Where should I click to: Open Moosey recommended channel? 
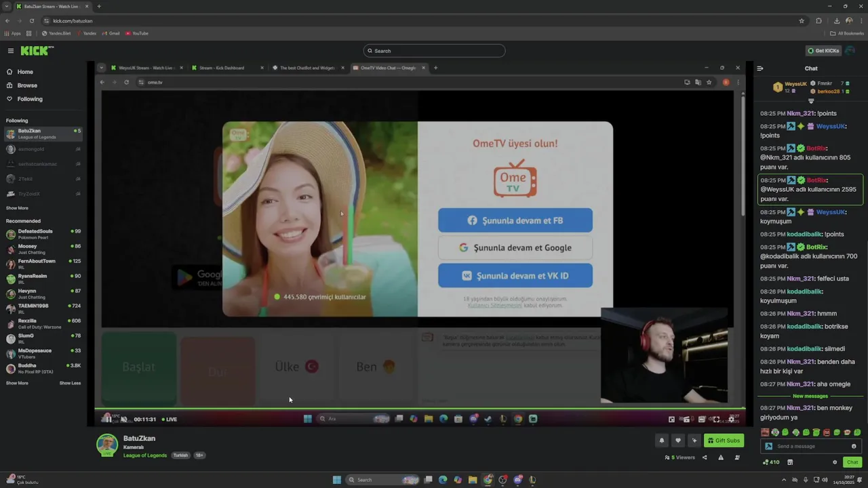[43, 249]
